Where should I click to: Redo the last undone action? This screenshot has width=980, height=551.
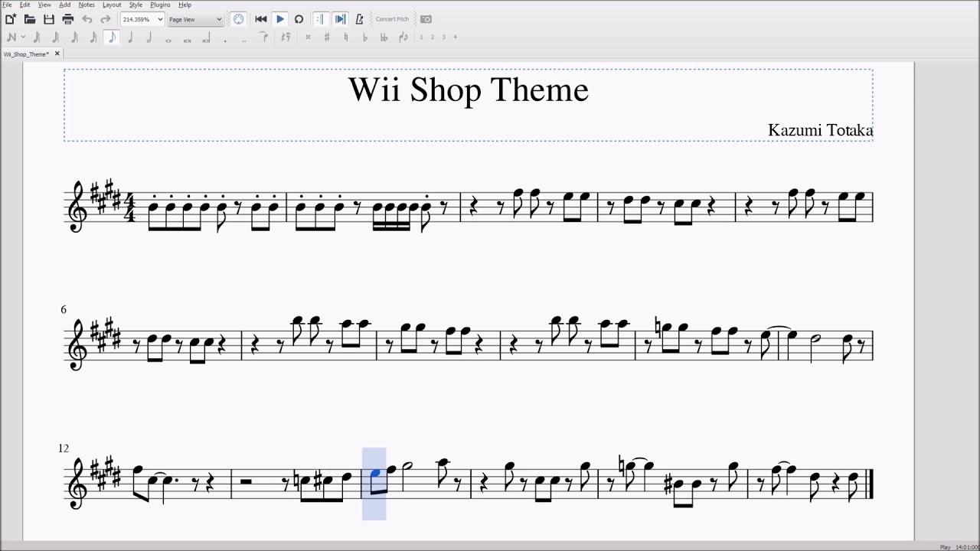click(106, 19)
